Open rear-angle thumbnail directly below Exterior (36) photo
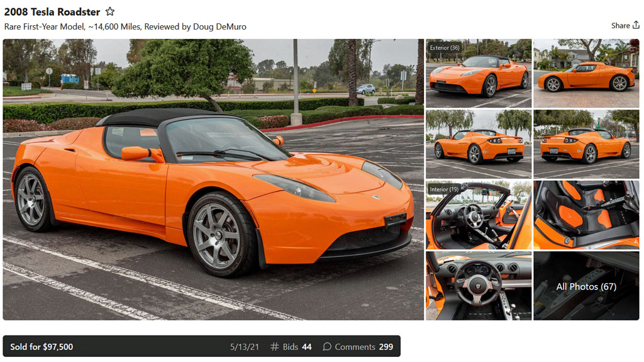644x362 pixels. 479,144
